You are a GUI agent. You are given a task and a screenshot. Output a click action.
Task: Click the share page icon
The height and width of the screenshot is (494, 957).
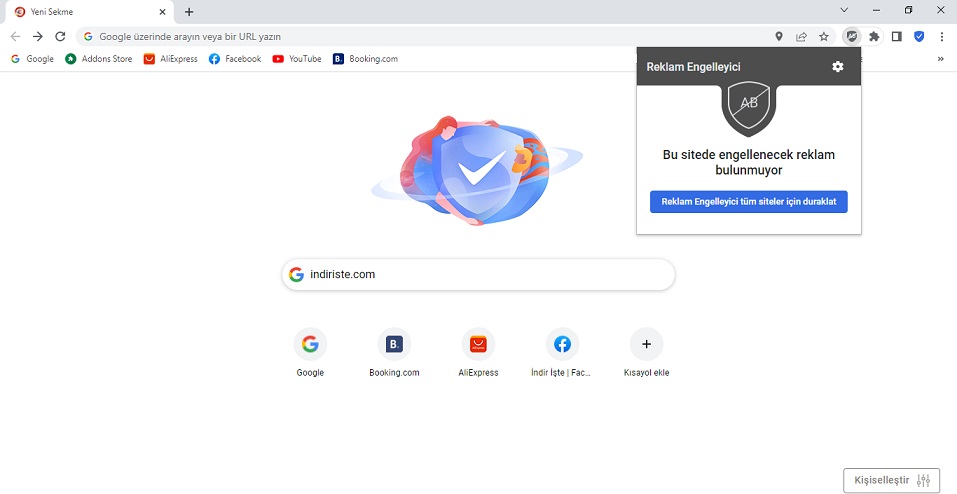[801, 37]
